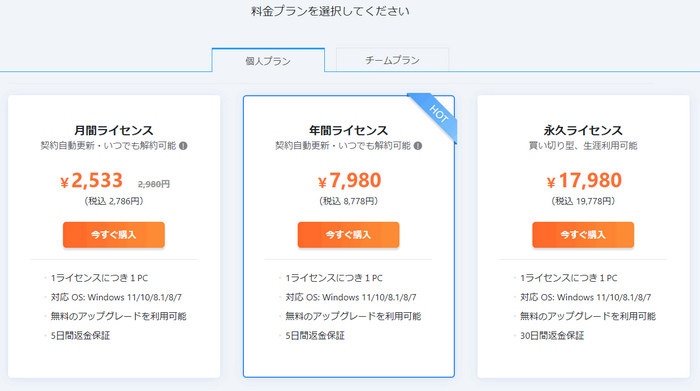The image size is (700, 391).
Task: Click 無料のアップグレードを利用可能 in 年間 card
Action: (x=353, y=316)
